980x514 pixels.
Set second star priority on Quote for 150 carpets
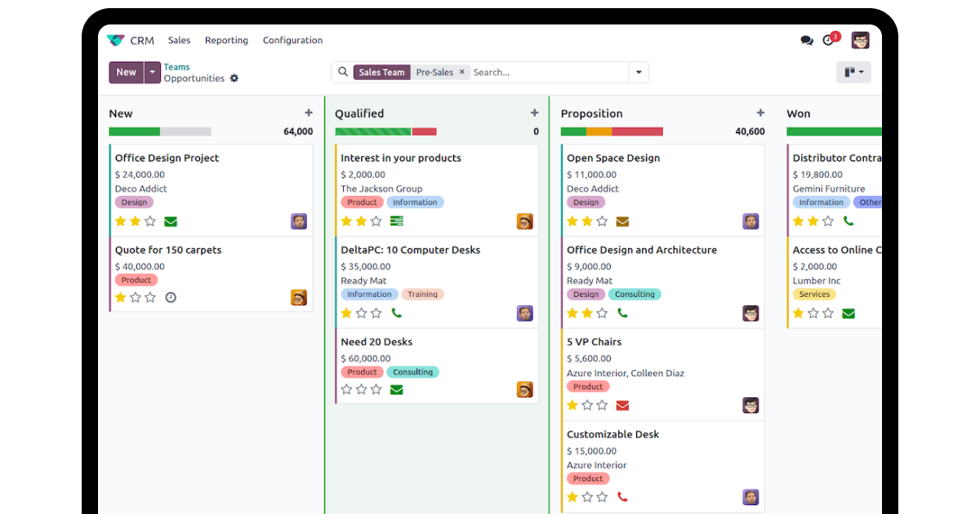click(136, 297)
